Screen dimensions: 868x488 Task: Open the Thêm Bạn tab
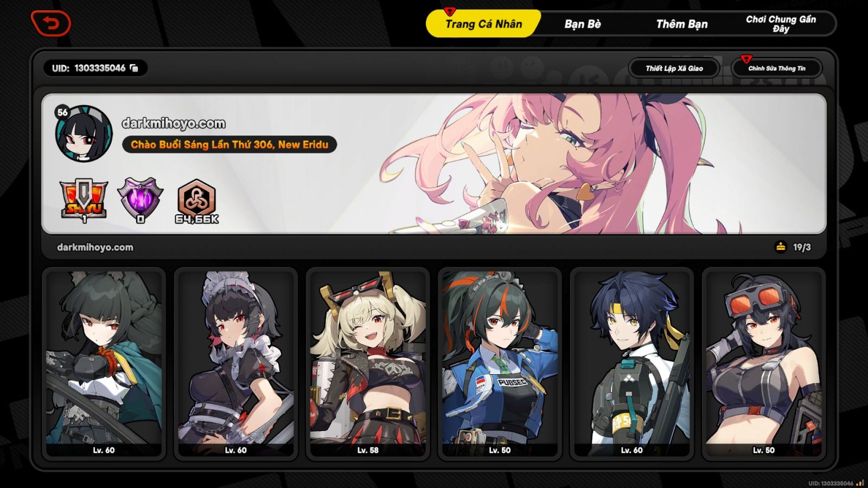click(682, 24)
